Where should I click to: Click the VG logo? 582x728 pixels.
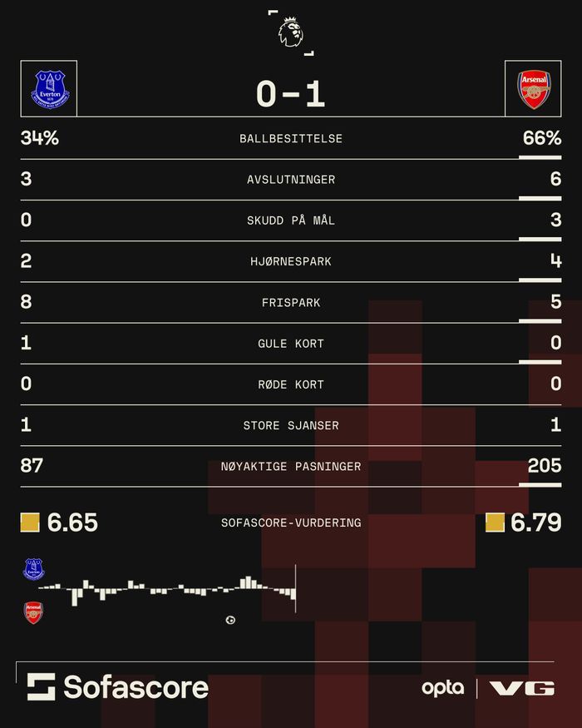pos(521,688)
